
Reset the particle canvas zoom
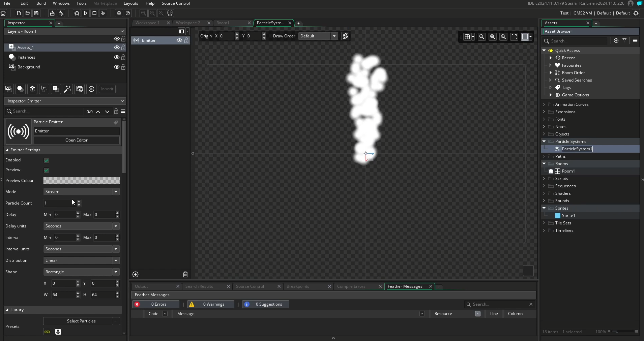coord(493,37)
